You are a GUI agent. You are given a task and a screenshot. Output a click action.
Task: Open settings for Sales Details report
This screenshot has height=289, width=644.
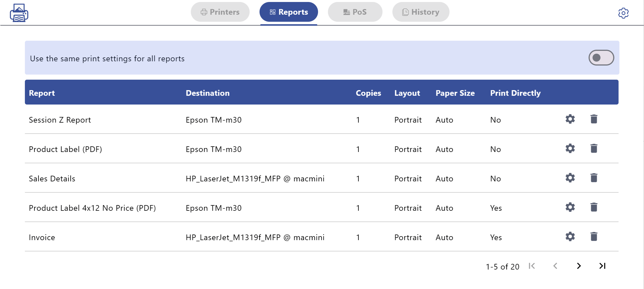point(570,178)
